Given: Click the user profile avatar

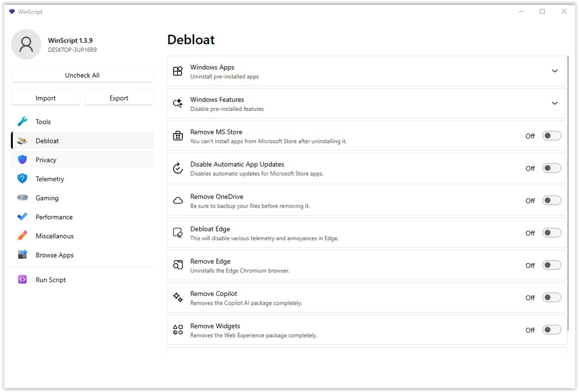Looking at the screenshot, I should tap(26, 44).
